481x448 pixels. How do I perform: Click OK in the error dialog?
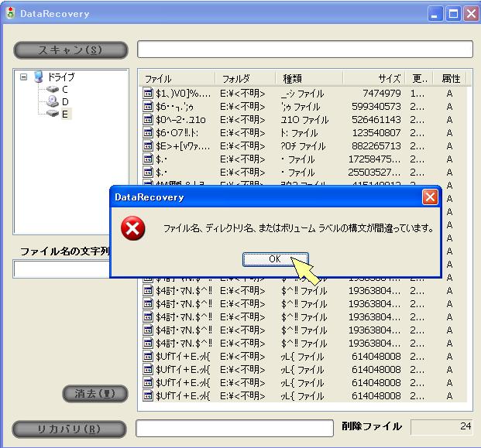coord(276,259)
